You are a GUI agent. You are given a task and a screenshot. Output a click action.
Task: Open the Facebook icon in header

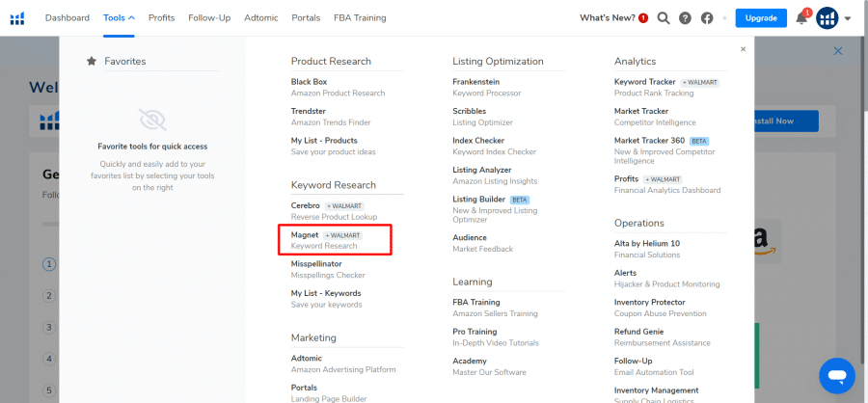[707, 18]
